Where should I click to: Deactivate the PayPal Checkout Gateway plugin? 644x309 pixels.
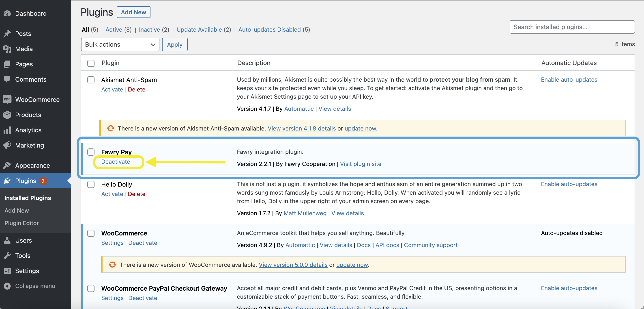(142, 298)
